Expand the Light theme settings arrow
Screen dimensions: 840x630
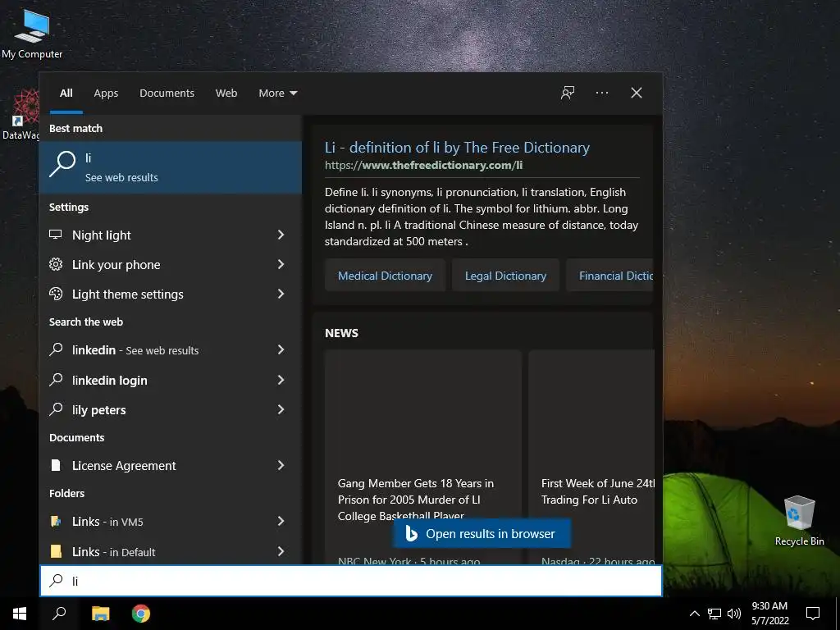281,294
